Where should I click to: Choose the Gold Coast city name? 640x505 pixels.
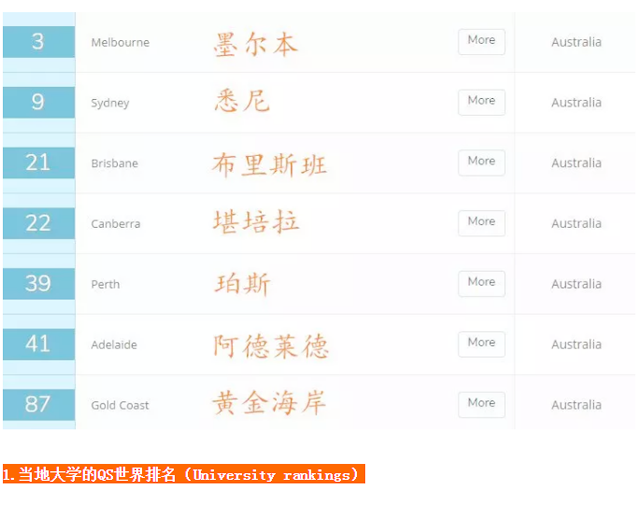pyautogui.click(x=120, y=405)
